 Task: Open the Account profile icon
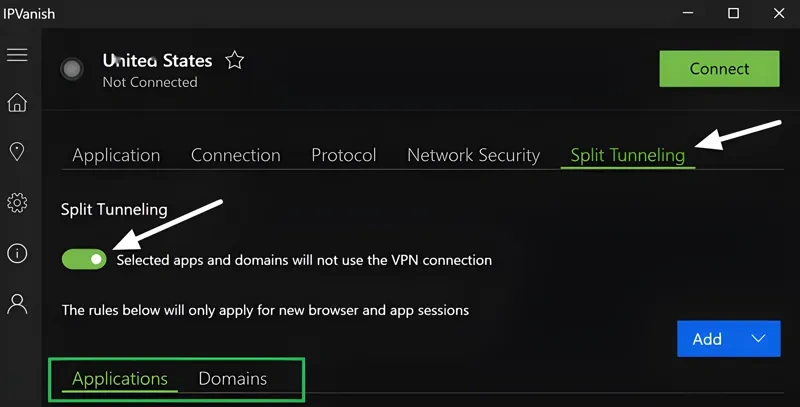click(17, 304)
